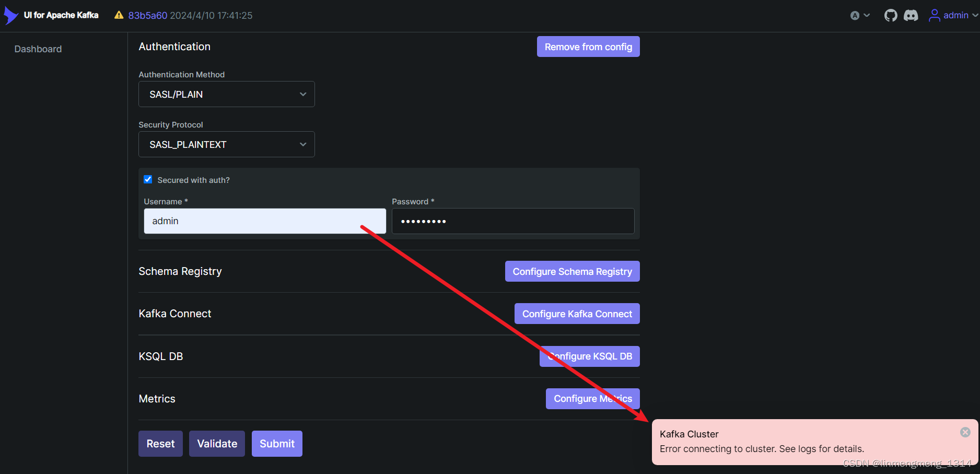980x474 pixels.
Task: Go to Dashboard in sidebar
Action: pos(38,49)
